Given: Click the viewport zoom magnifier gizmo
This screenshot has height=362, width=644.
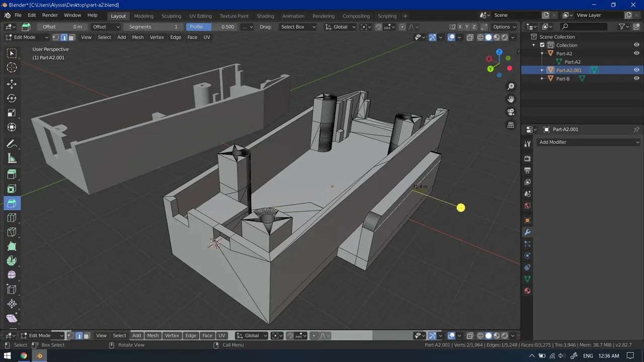Looking at the screenshot, I should [x=511, y=86].
